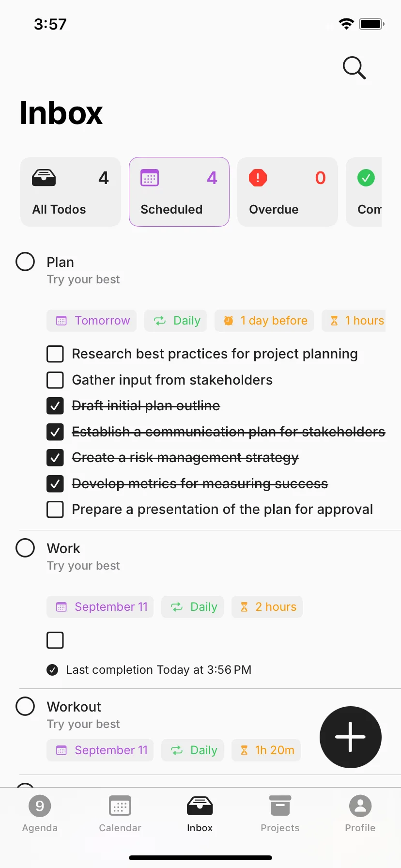Select the All Todos filter card

tap(71, 192)
